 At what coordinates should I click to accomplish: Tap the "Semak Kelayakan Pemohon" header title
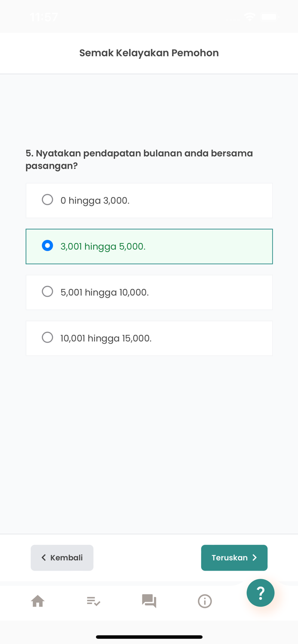point(149,53)
